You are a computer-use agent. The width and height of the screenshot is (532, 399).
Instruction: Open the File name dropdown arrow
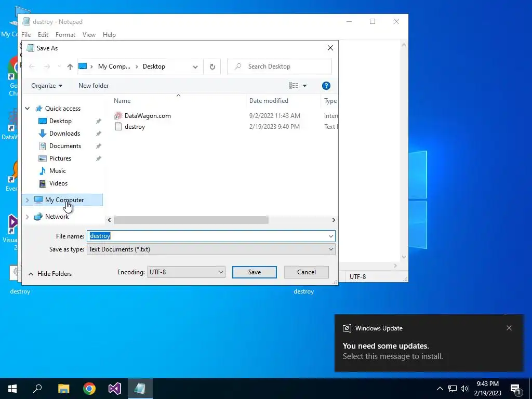[331, 236]
